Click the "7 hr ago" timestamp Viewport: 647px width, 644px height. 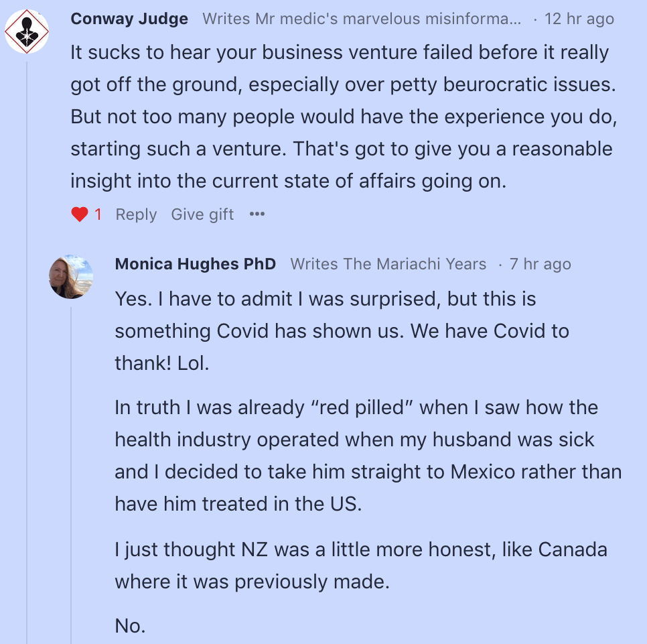click(540, 264)
